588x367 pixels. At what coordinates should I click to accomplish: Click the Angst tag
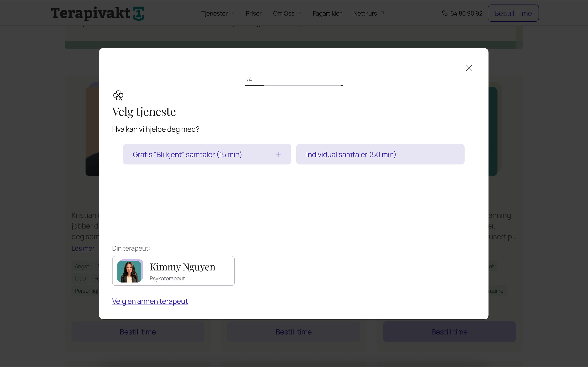(82, 266)
